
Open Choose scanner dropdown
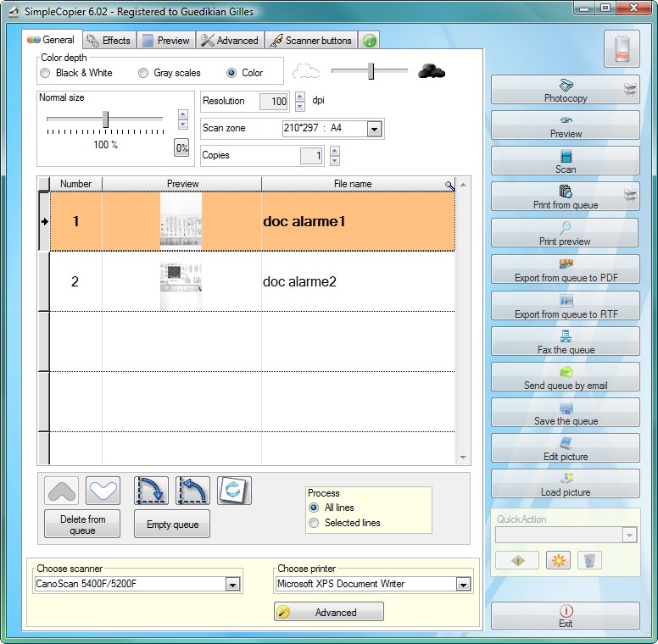232,584
